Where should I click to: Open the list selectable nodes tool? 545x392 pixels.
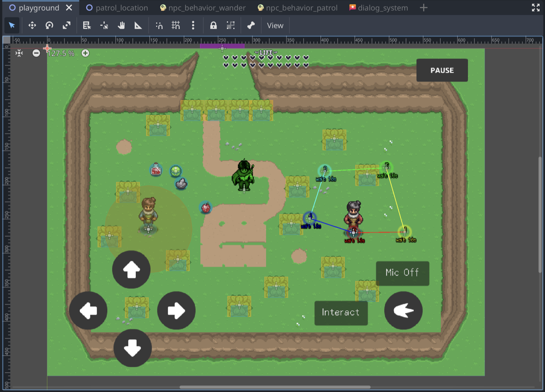[x=87, y=25]
